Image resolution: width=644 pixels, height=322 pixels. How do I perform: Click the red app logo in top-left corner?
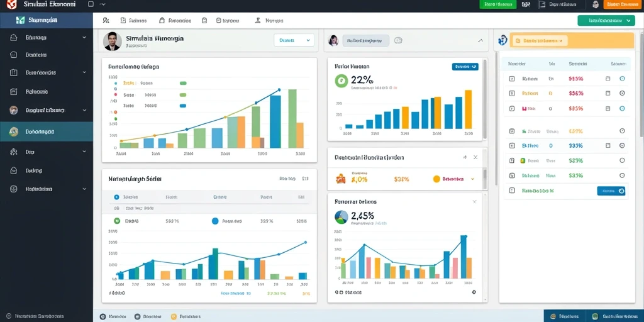click(x=11, y=4)
